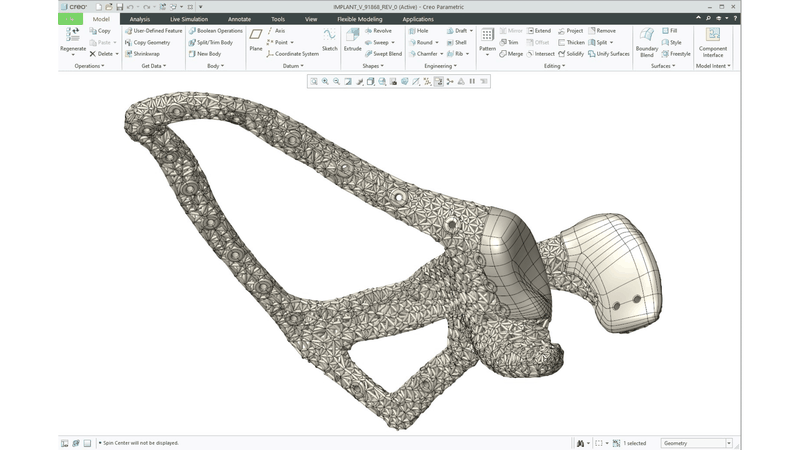Open the Flexible Modeling tab
This screenshot has height=450, width=800.
click(x=360, y=19)
